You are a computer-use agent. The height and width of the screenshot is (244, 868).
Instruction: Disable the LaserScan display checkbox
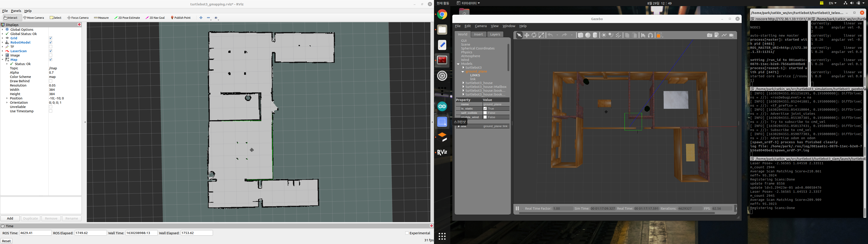[51, 51]
